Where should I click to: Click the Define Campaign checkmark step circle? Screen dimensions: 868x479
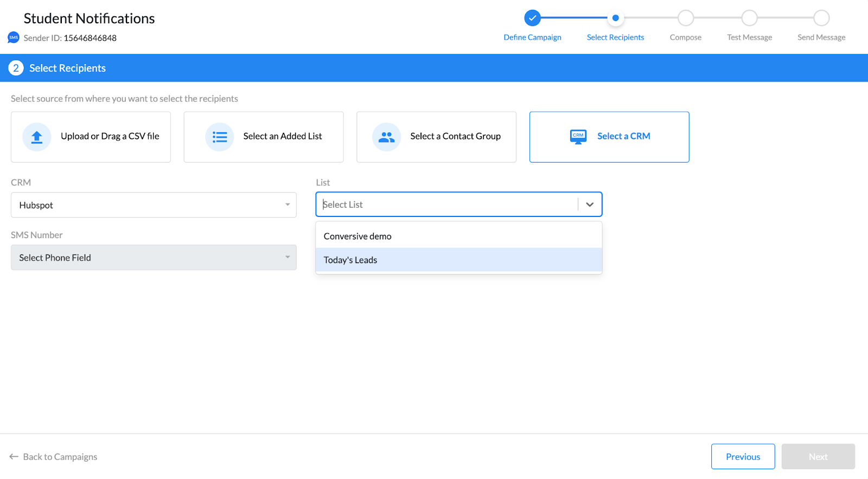tap(533, 18)
